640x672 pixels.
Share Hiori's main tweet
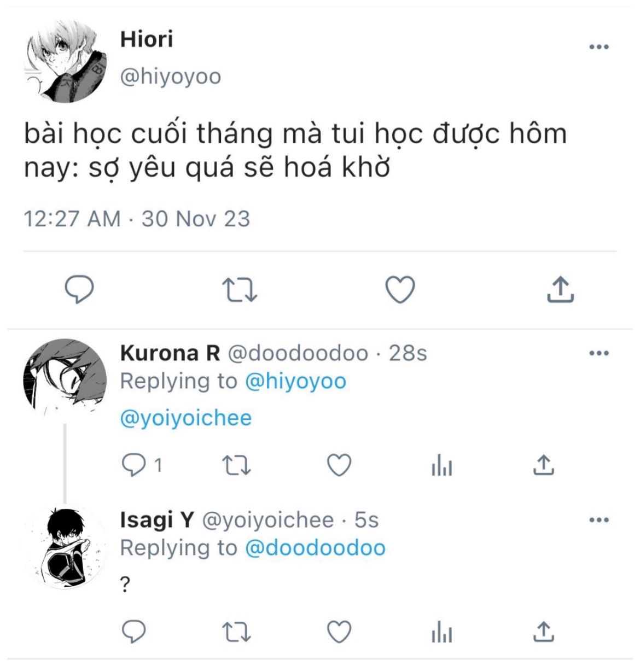point(561,289)
